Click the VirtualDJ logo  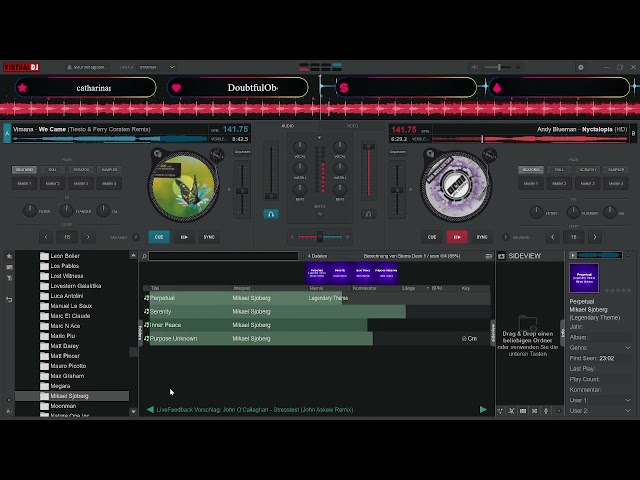(x=21, y=67)
